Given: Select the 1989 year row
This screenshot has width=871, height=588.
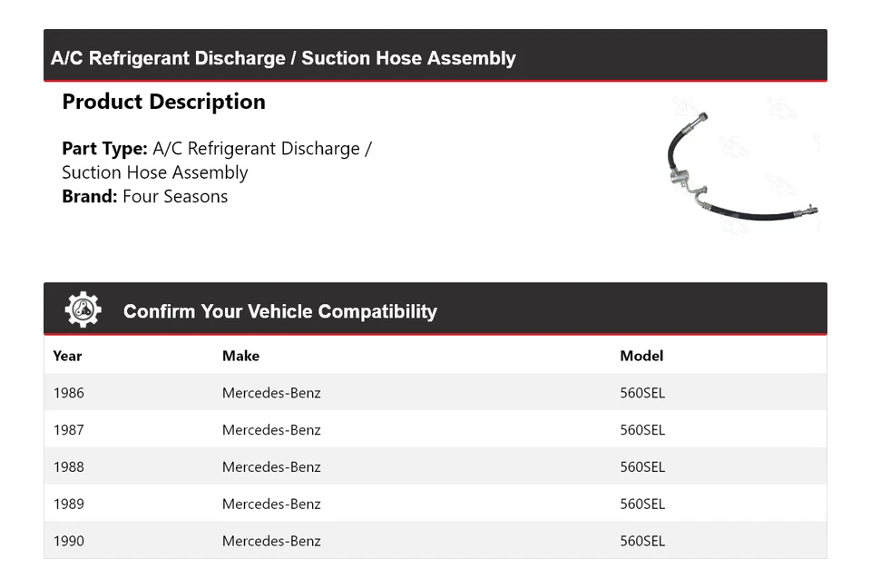Looking at the screenshot, I should 69,505.
